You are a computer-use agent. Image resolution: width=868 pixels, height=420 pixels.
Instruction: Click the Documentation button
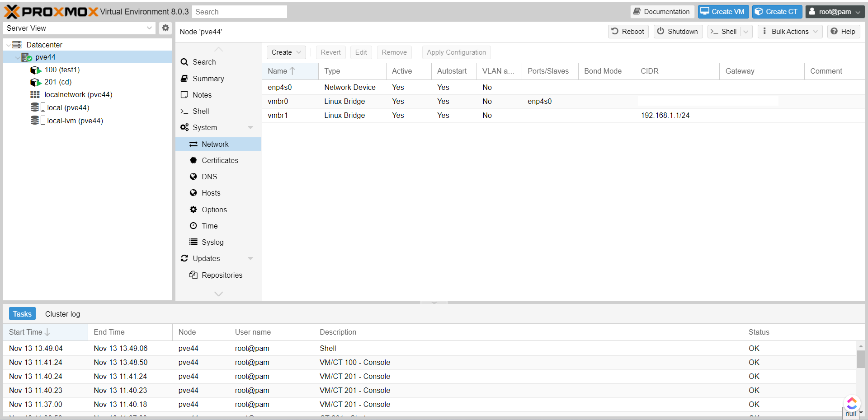click(662, 11)
